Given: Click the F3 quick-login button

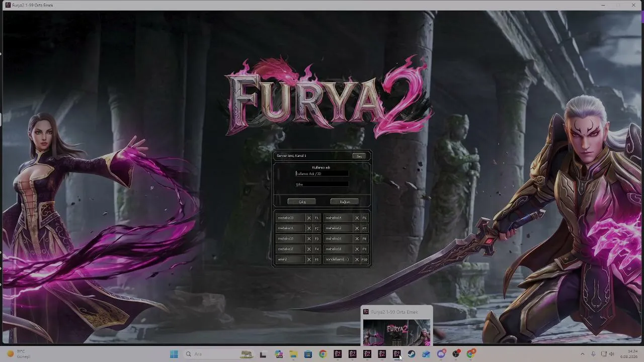Looking at the screenshot, I should [x=316, y=239].
